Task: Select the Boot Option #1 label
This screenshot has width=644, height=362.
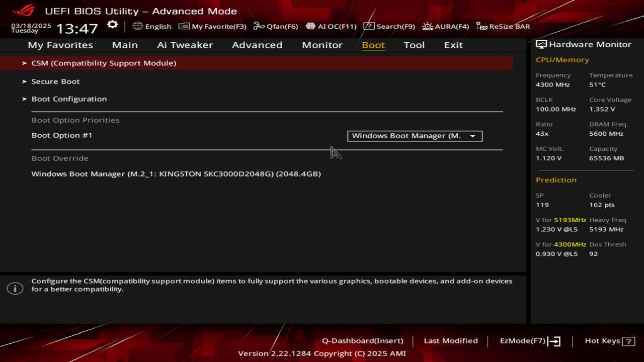Action: coord(62,135)
